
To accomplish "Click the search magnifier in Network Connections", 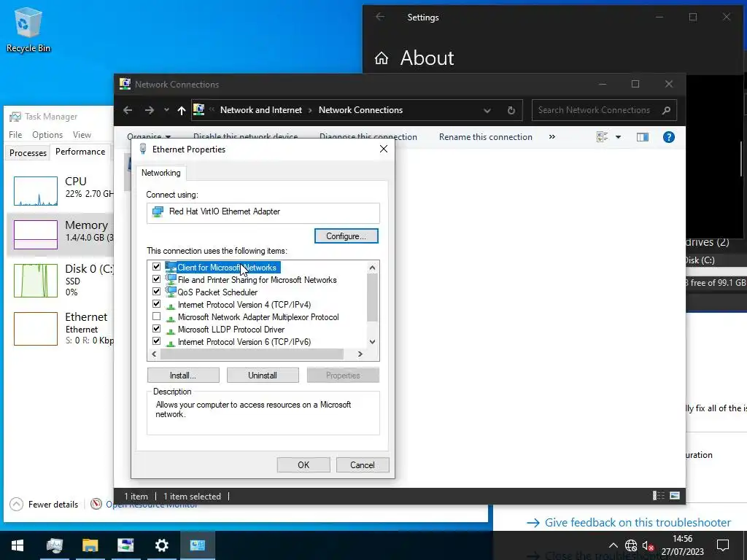I will pos(666,110).
